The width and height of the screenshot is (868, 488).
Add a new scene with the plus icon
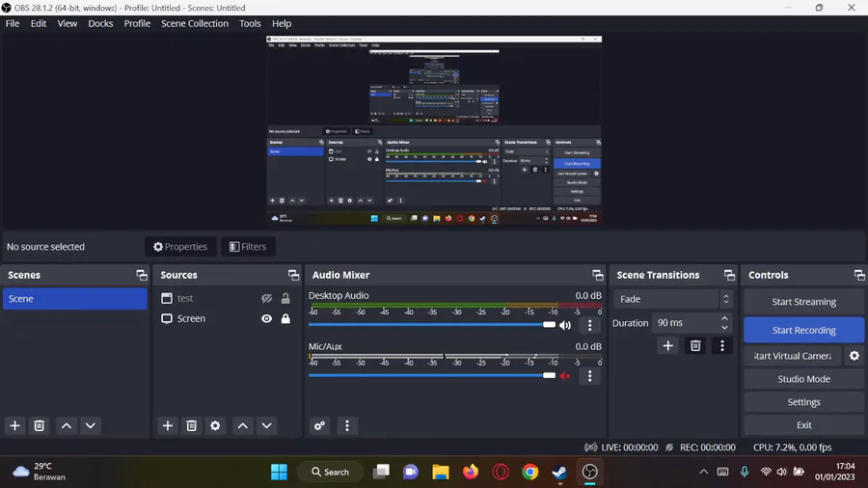click(14, 425)
